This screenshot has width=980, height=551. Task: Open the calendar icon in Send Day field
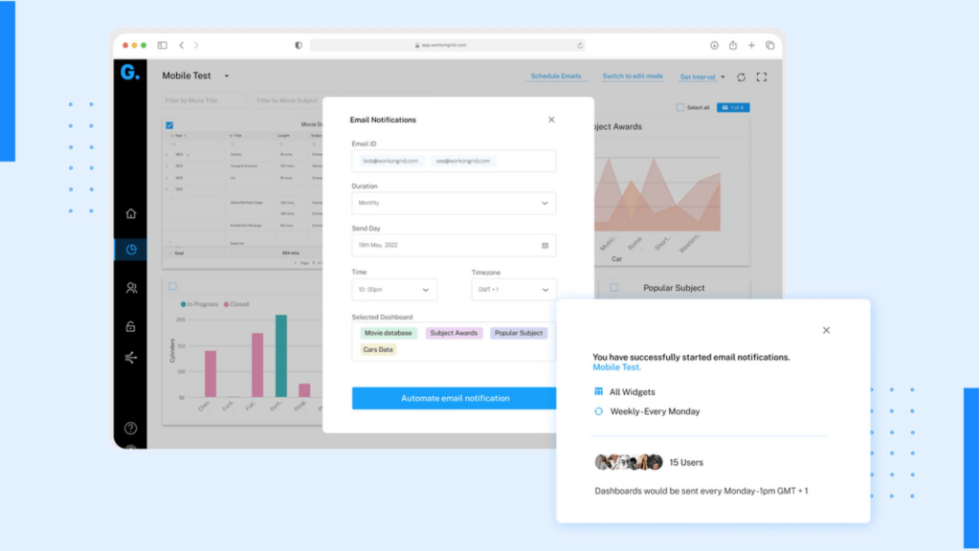point(546,246)
